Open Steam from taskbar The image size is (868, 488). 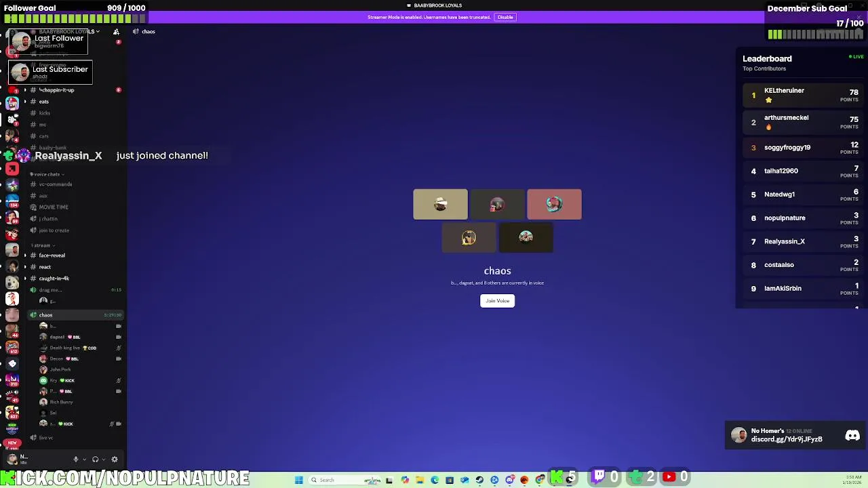(479, 480)
